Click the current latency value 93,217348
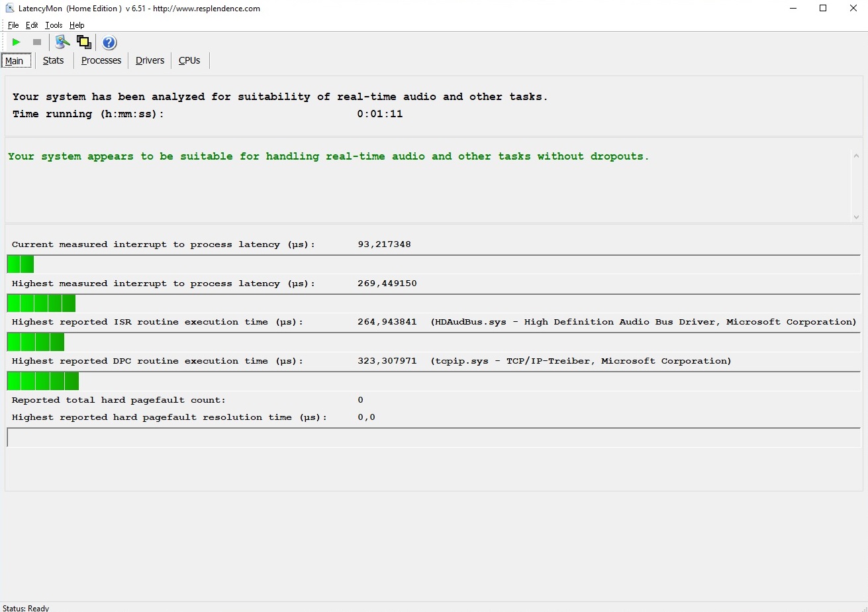The image size is (868, 612). pyautogui.click(x=384, y=244)
